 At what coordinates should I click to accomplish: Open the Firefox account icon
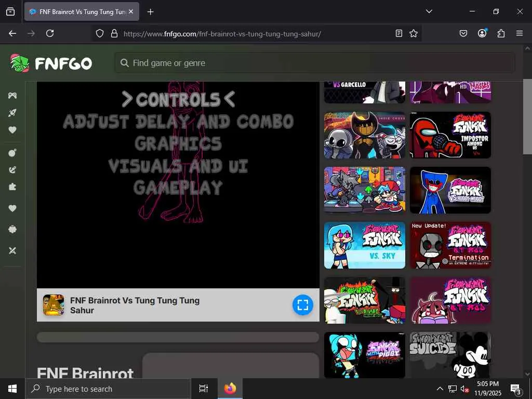[x=482, y=33]
